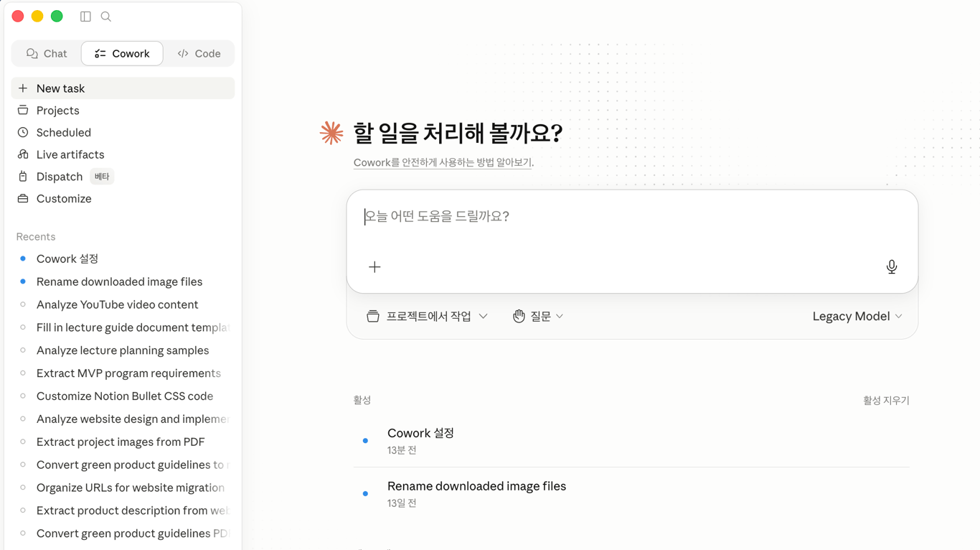The width and height of the screenshot is (980, 550).
Task: Open the Customize section
Action: pos(123,199)
